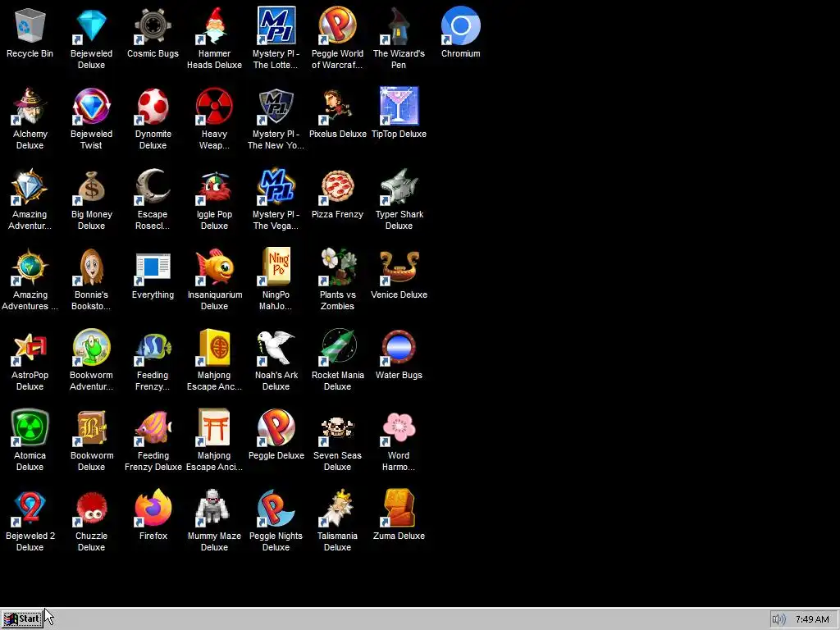This screenshot has width=840, height=630.
Task: Select Bejeweled 2 Deluxe icon
Action: (30, 508)
